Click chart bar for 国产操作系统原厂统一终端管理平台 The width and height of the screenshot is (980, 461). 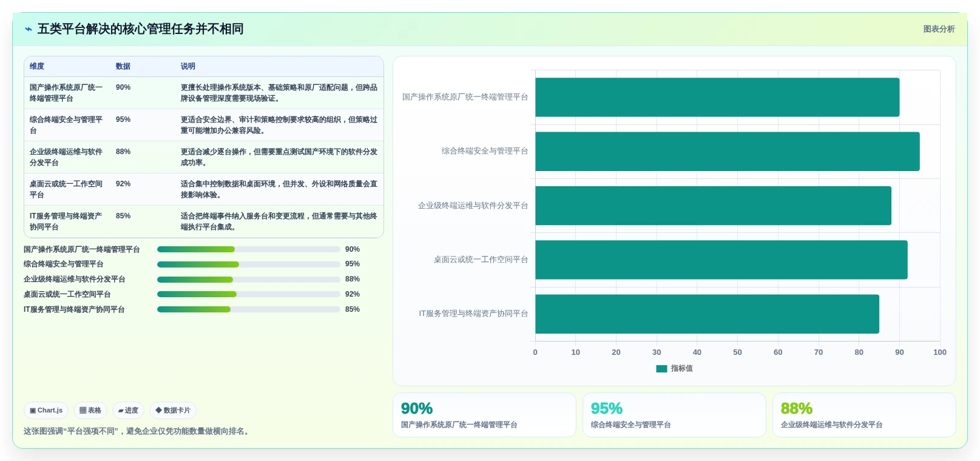pos(717,97)
